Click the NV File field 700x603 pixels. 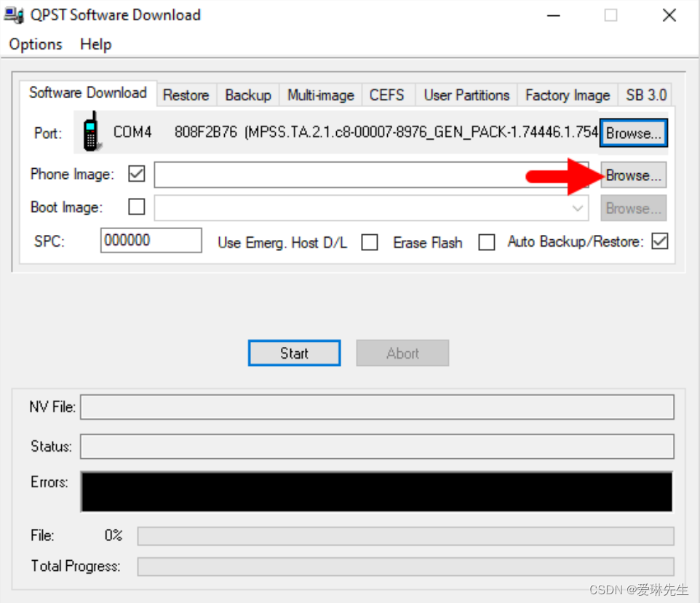tap(377, 407)
